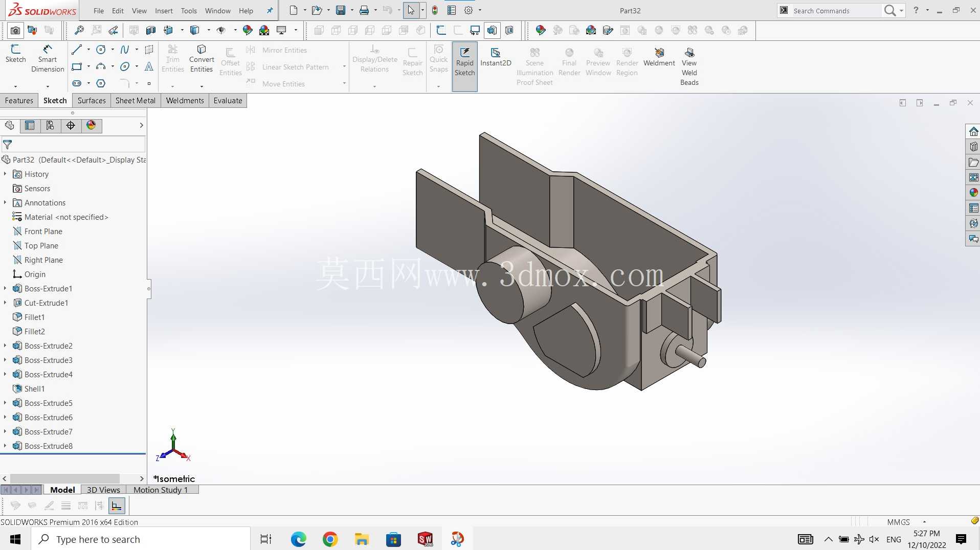This screenshot has height=550, width=980.
Task: Expand the History folder in tree
Action: tap(5, 174)
